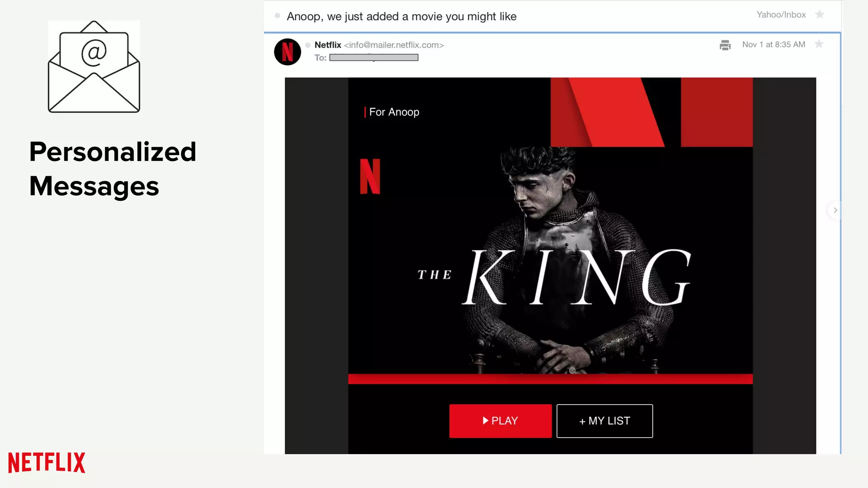This screenshot has width=868, height=488.
Task: Star the Netflix message beside the timestamp
Action: click(819, 44)
